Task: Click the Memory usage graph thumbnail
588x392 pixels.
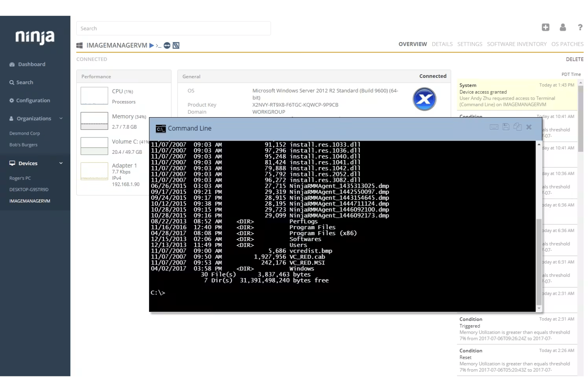Action: pos(94,121)
